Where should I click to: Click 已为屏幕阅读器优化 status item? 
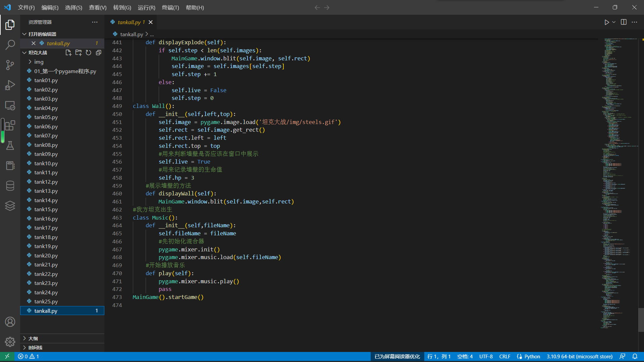click(x=397, y=356)
